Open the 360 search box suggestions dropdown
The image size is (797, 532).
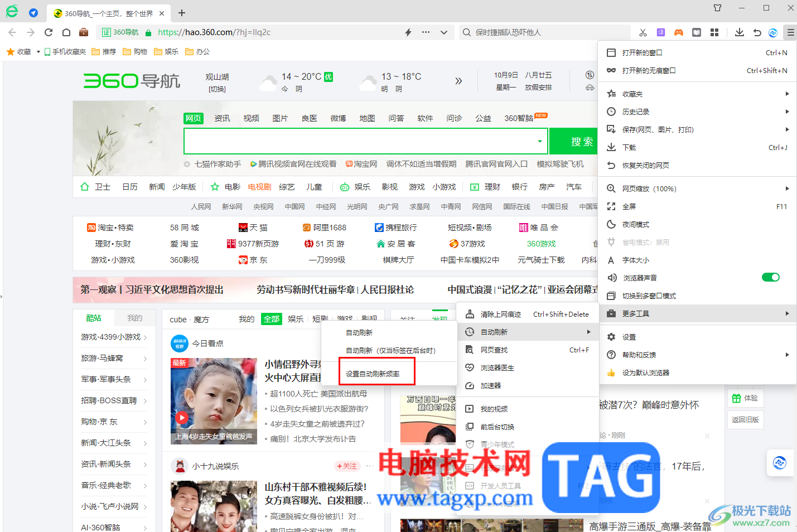coord(540,141)
